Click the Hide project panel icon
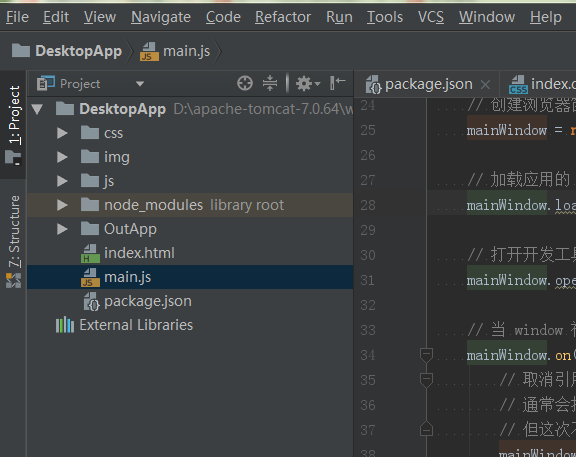The image size is (576, 457). tap(338, 83)
